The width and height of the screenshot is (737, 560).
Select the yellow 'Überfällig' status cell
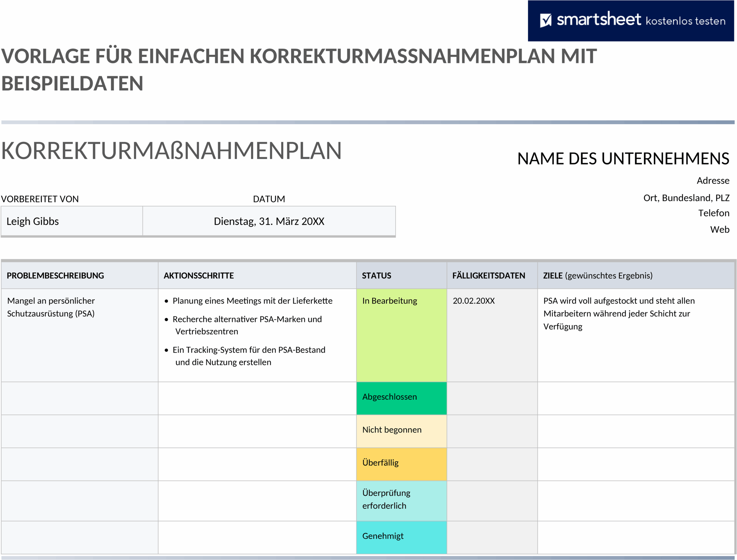pos(402,464)
